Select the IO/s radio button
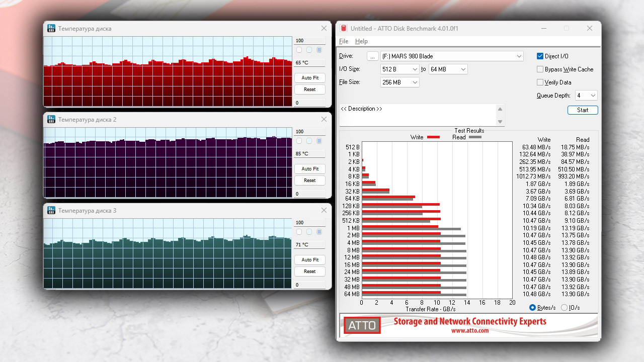The width and height of the screenshot is (644, 362). click(564, 308)
